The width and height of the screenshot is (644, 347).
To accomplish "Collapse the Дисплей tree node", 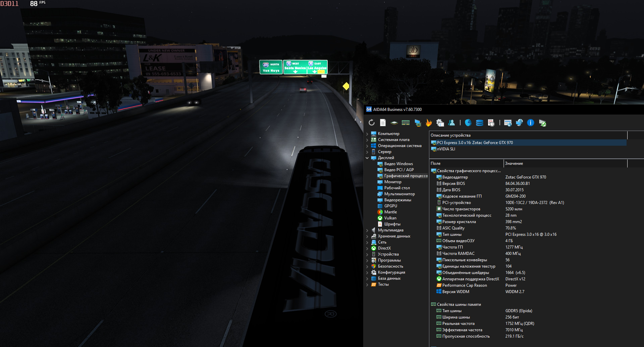I will [367, 158].
